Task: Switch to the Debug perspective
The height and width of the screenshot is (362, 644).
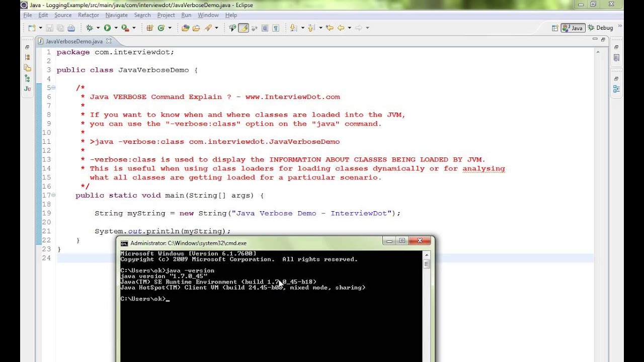Action: (x=601, y=28)
